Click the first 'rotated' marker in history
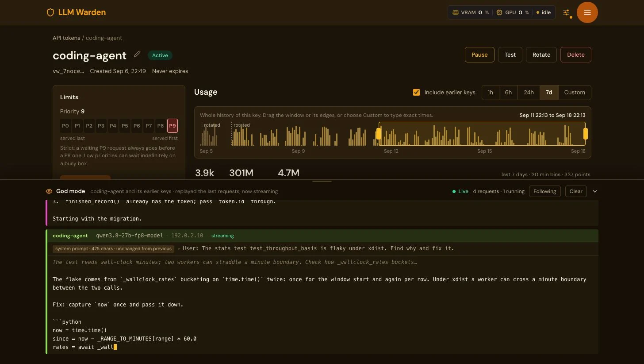Screen dimensions: 644x364 (x=212, y=125)
